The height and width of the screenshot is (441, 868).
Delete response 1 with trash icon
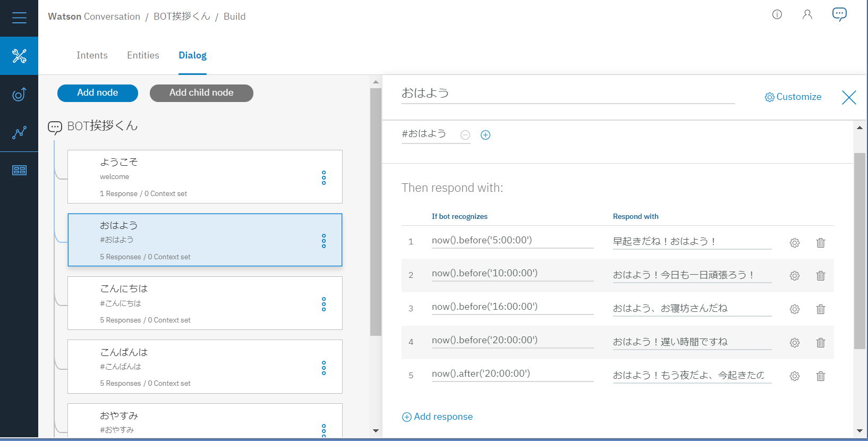point(821,243)
